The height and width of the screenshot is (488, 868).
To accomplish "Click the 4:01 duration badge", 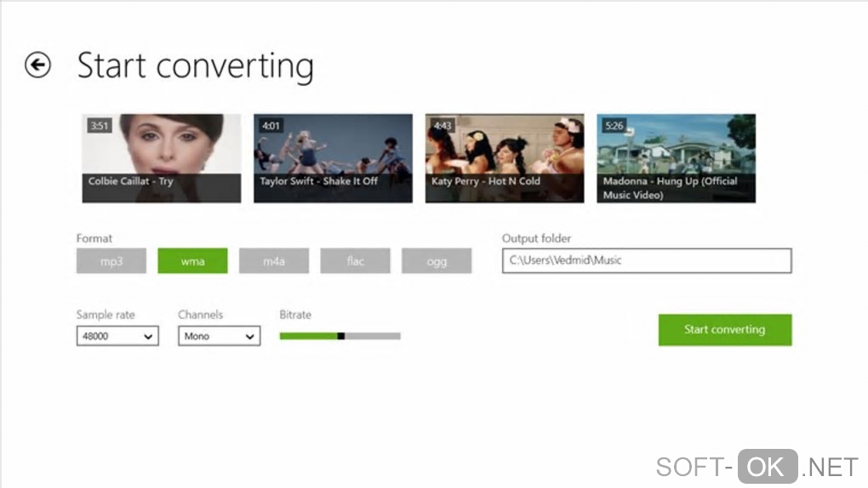I will [x=271, y=126].
